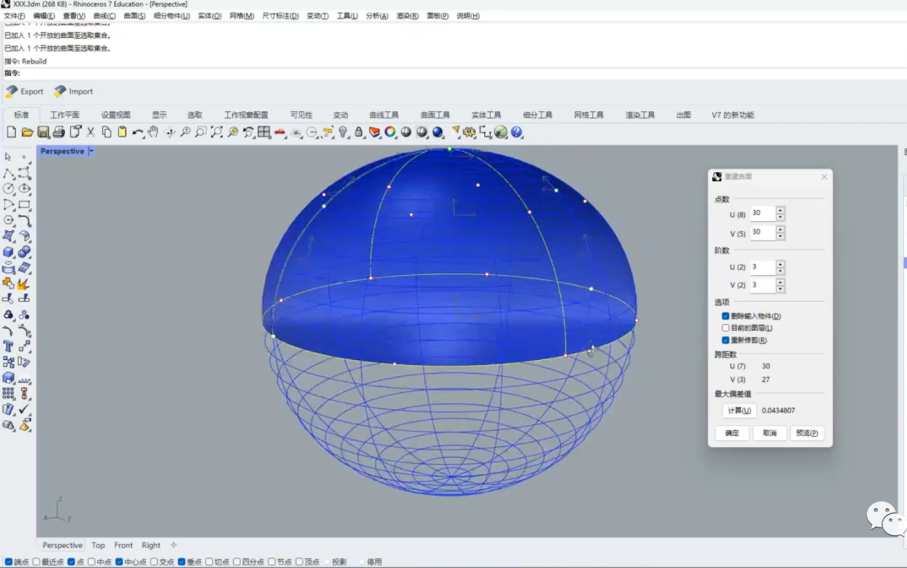Toggle the 删除输入物件 checkbox
Screen dimensions: 907x568
click(x=726, y=316)
